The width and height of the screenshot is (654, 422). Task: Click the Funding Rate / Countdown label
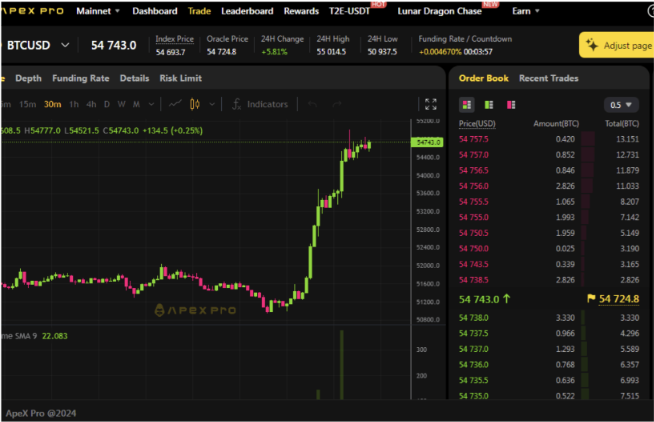(465, 39)
